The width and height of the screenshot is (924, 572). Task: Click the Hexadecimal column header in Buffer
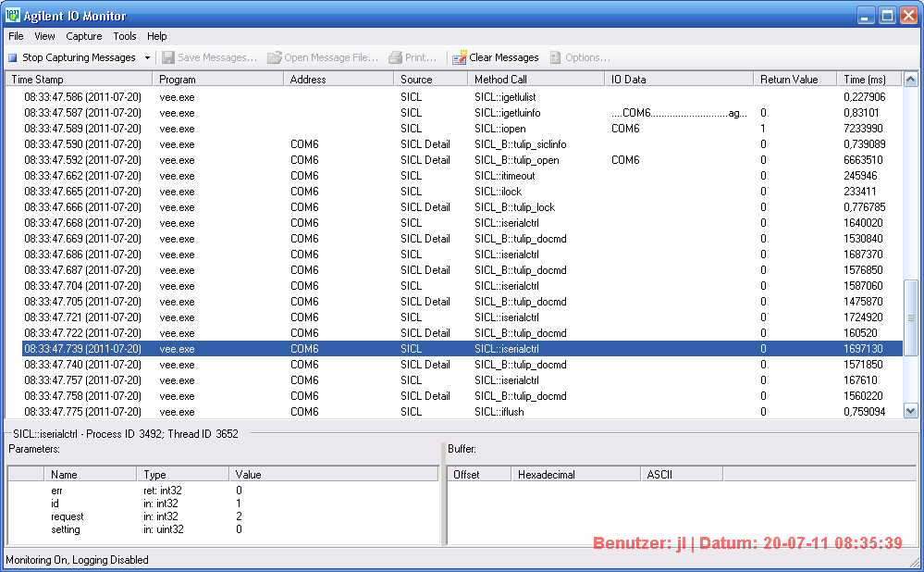tap(575, 474)
